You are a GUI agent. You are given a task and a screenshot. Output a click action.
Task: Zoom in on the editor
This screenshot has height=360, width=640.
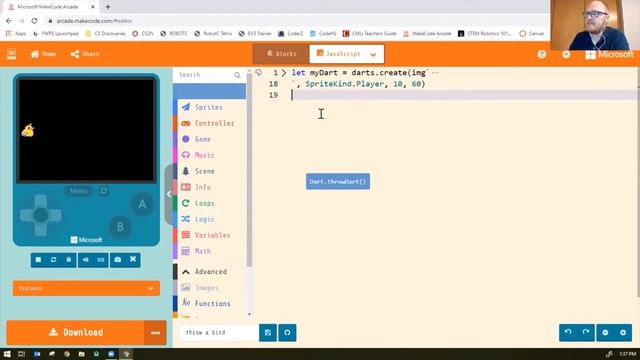point(623,333)
